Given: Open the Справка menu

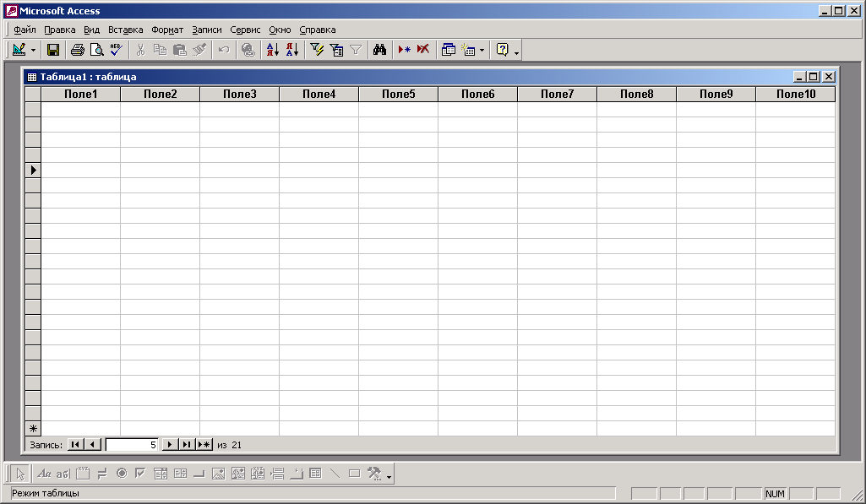Looking at the screenshot, I should coord(318,30).
